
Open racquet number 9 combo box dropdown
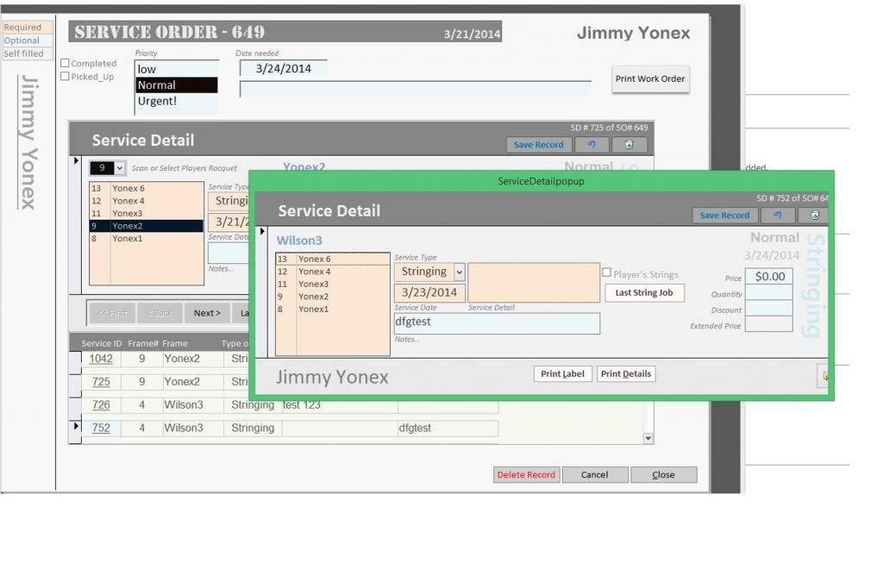(119, 168)
